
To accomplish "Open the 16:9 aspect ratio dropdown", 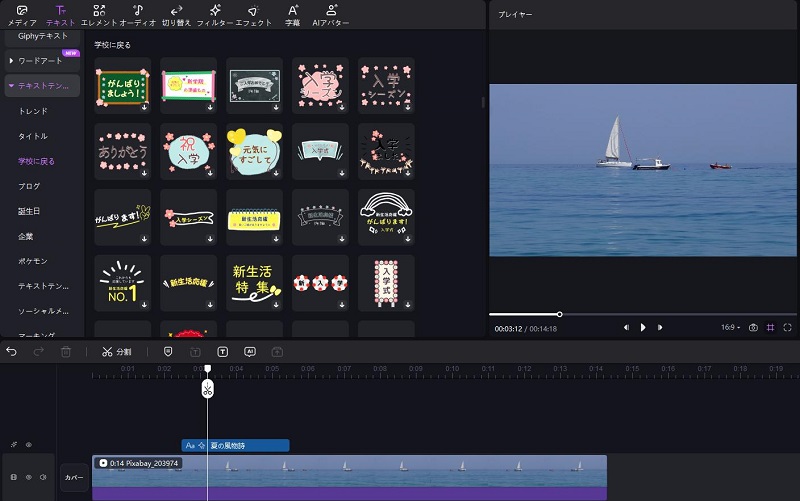I will (732, 327).
